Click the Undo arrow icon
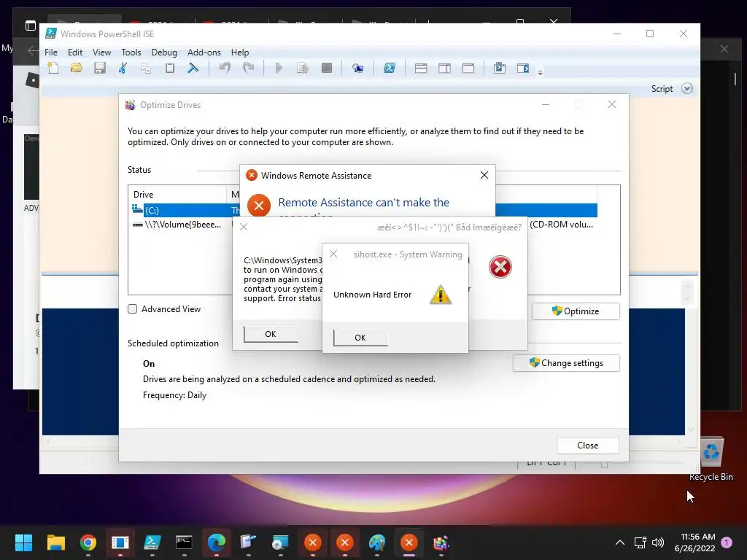Viewport: 747px width, 560px height. pyautogui.click(x=225, y=68)
